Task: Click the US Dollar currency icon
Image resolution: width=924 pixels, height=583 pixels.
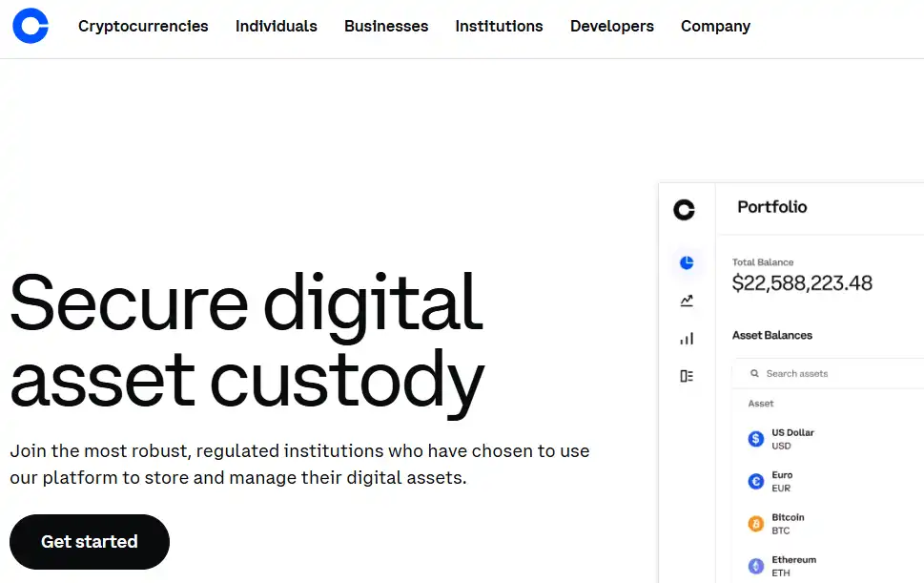Action: [755, 438]
